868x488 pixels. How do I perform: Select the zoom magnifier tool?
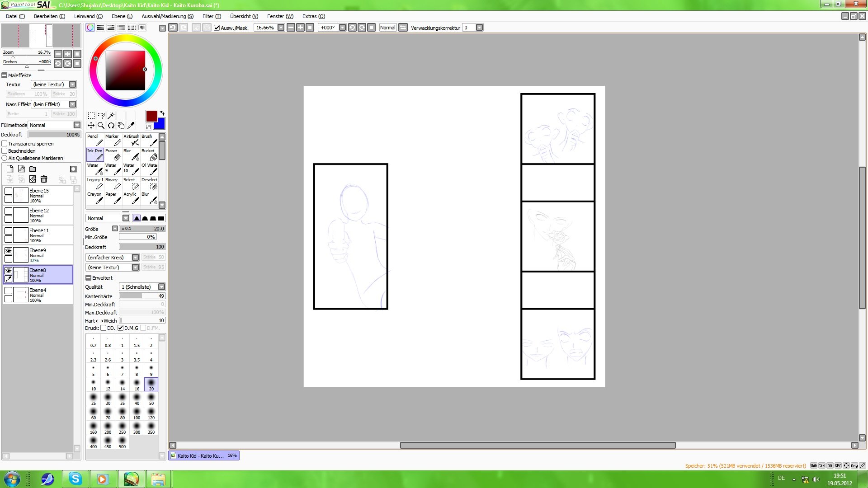(x=101, y=126)
